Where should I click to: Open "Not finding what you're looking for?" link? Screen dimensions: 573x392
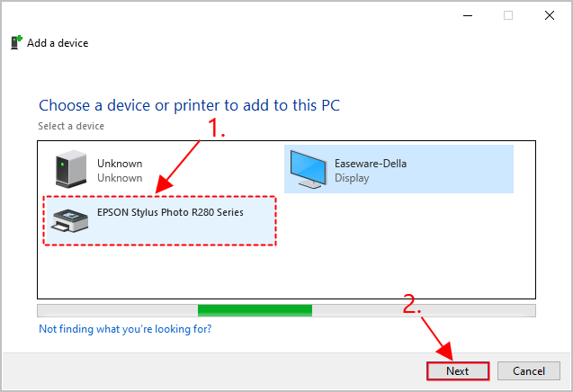point(125,329)
